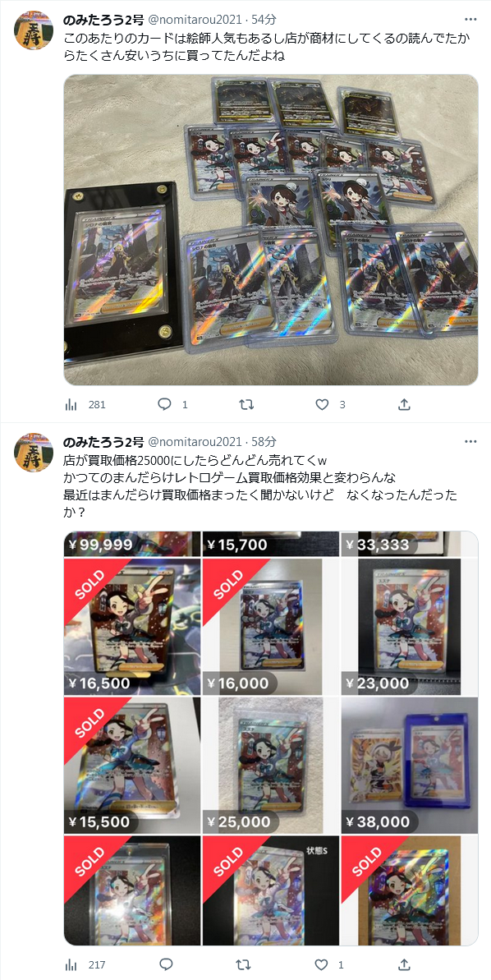Open the 58分 timestamp link

pyautogui.click(x=264, y=443)
